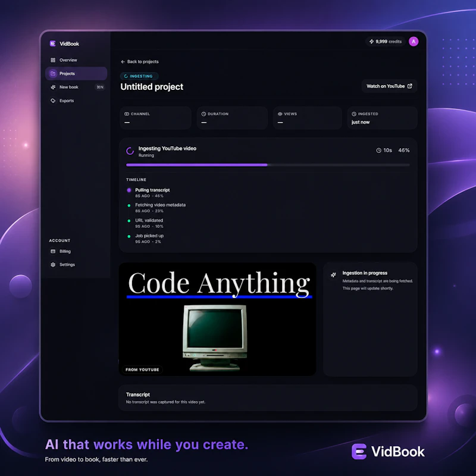This screenshot has width=476, height=476.
Task: Start a New book from sidebar
Action: [76, 87]
